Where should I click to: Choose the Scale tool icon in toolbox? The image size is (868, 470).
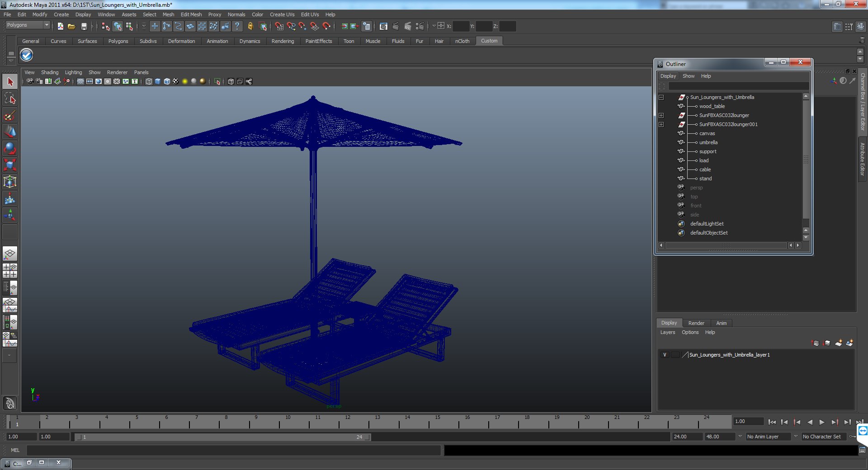(x=10, y=165)
